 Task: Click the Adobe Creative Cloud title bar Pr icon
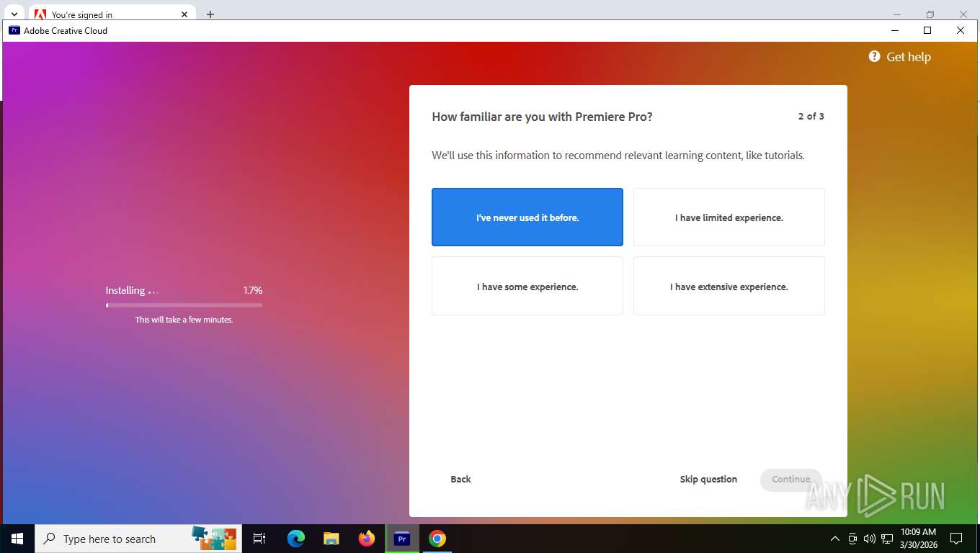[14, 30]
